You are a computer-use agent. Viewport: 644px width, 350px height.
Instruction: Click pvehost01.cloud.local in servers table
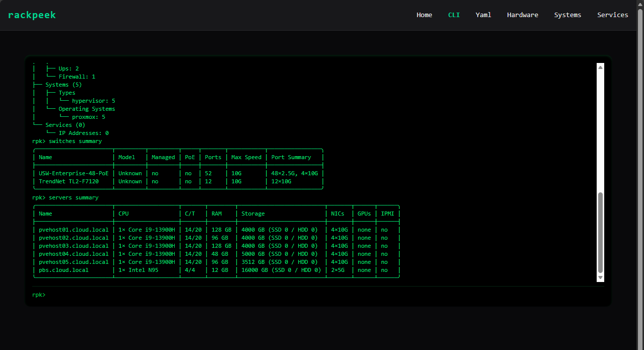[x=74, y=230]
